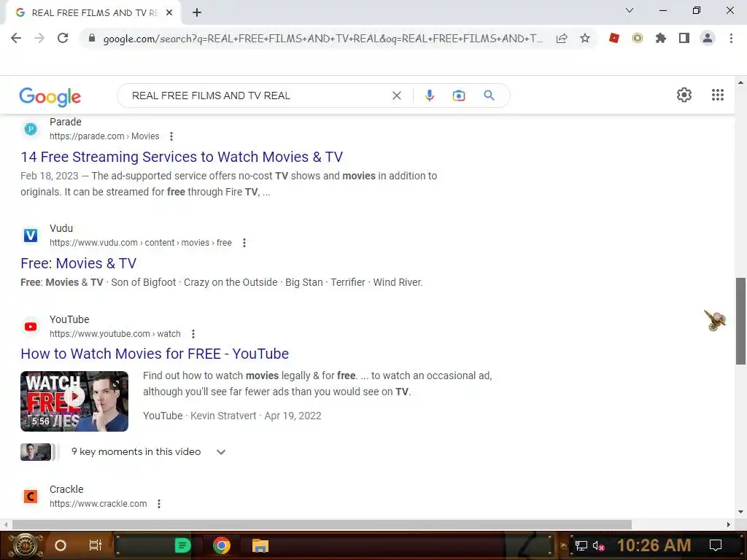Click the Google search text field
The height and width of the screenshot is (560, 747).
pos(258,96)
